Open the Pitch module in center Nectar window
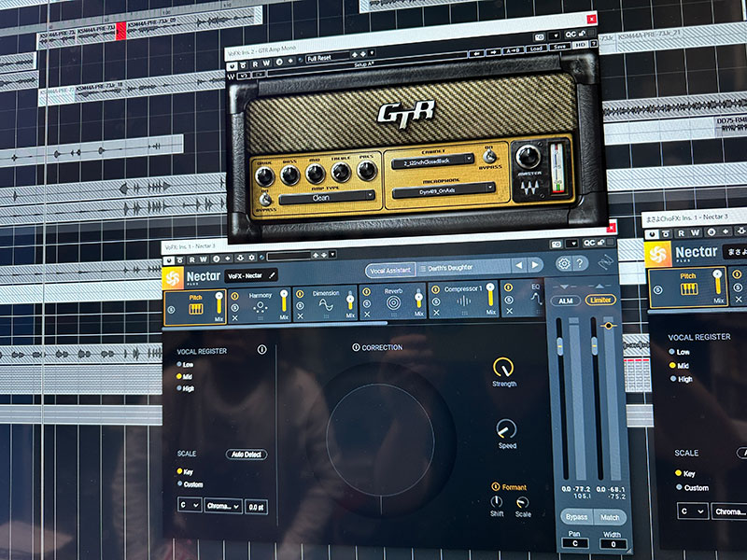This screenshot has height=560, width=747. point(196,306)
